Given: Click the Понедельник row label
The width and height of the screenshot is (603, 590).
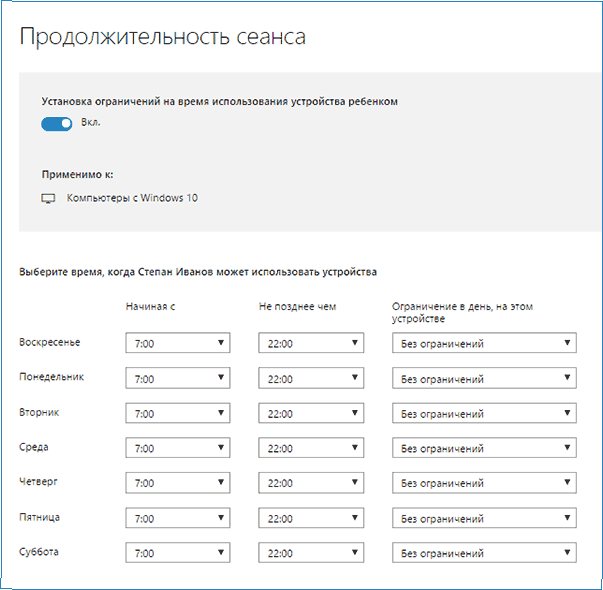Looking at the screenshot, I should tap(52, 377).
